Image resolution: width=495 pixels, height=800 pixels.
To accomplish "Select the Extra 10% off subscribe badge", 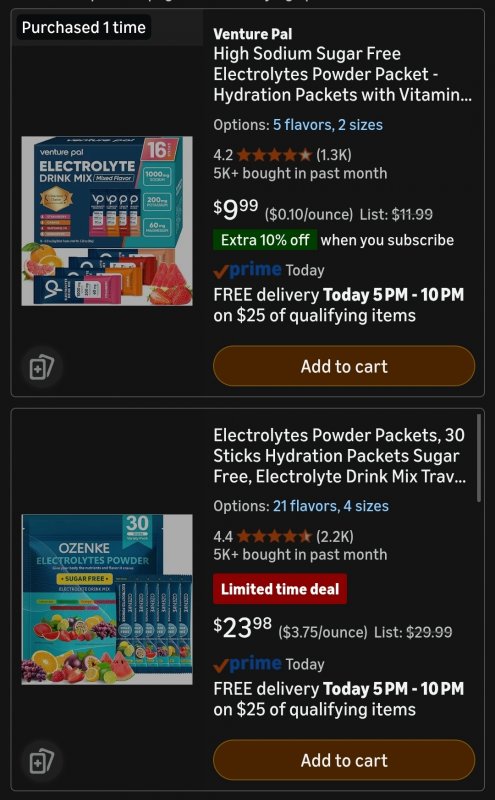I will pyautogui.click(x=265, y=240).
